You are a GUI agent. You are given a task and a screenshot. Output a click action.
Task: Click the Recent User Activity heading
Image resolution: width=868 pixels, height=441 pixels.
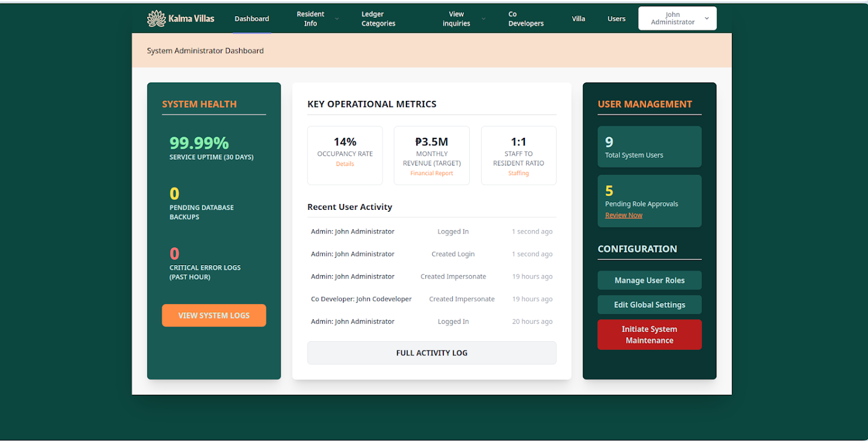[350, 207]
